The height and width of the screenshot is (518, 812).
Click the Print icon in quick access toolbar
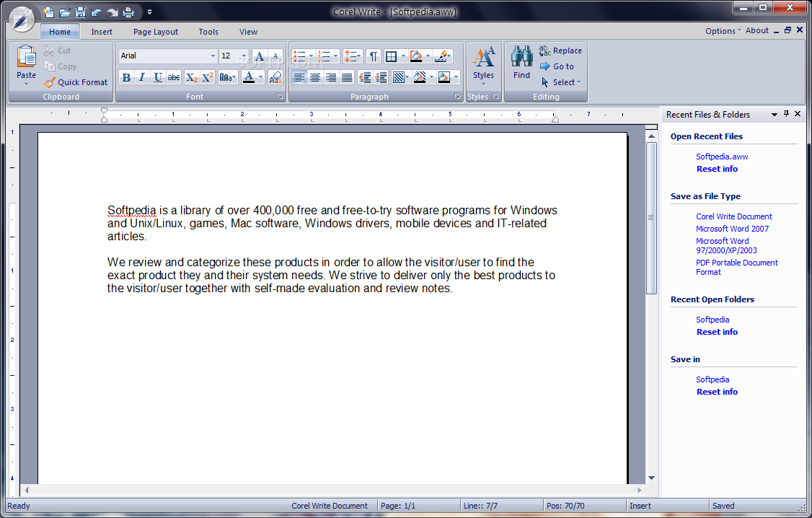coord(128,12)
